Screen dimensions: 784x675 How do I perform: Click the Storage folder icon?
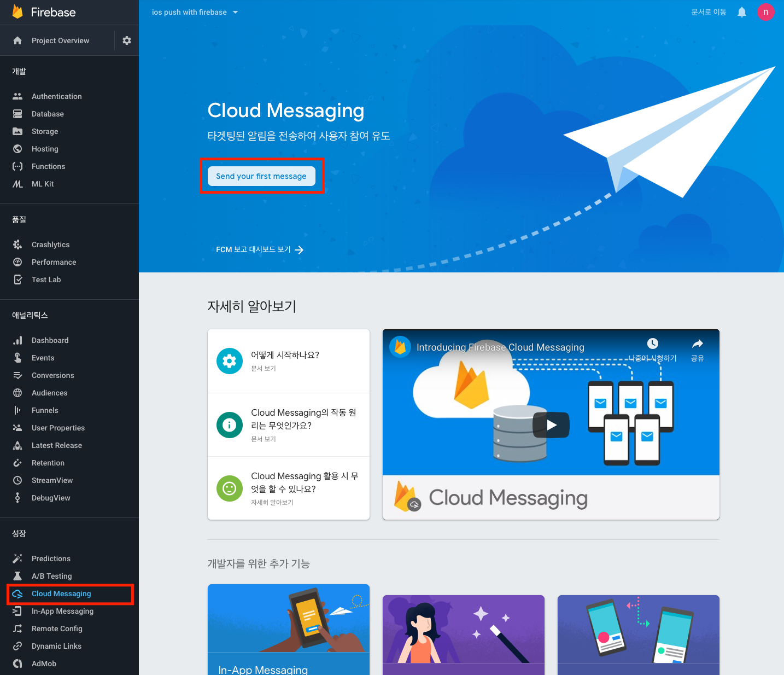[x=17, y=131]
